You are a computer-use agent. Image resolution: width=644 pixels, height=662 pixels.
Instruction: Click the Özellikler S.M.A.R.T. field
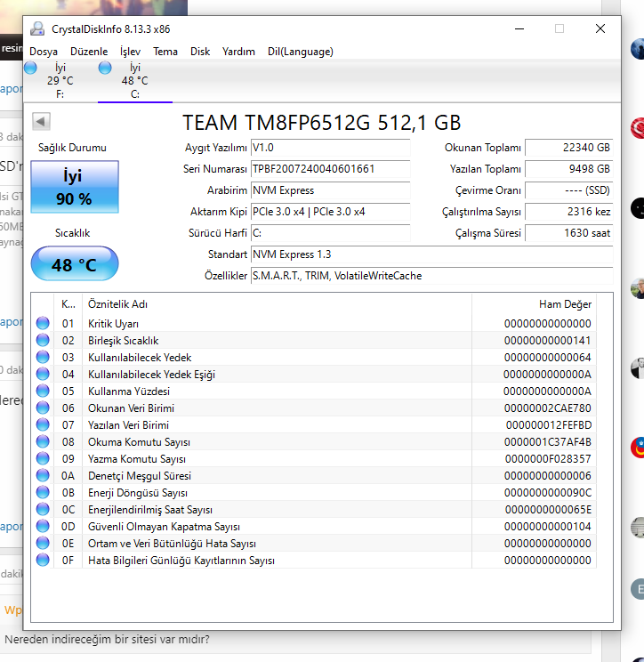[x=431, y=276]
